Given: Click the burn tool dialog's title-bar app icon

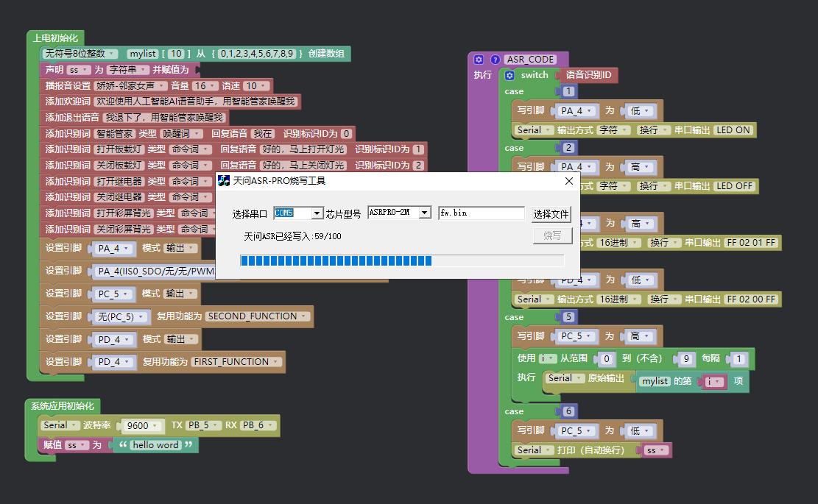Looking at the screenshot, I should click(x=224, y=181).
